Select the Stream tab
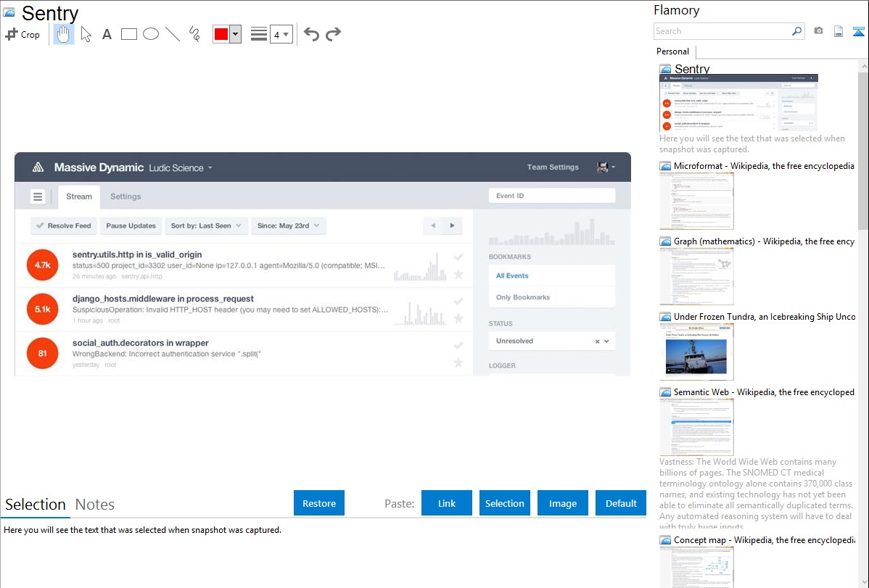The height and width of the screenshot is (588, 869). coord(79,196)
